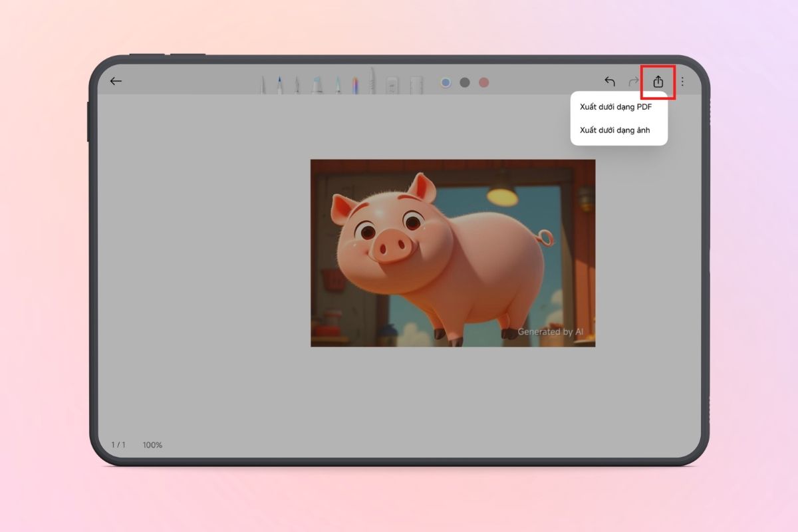Choose the highlighter pen tool

click(337, 81)
